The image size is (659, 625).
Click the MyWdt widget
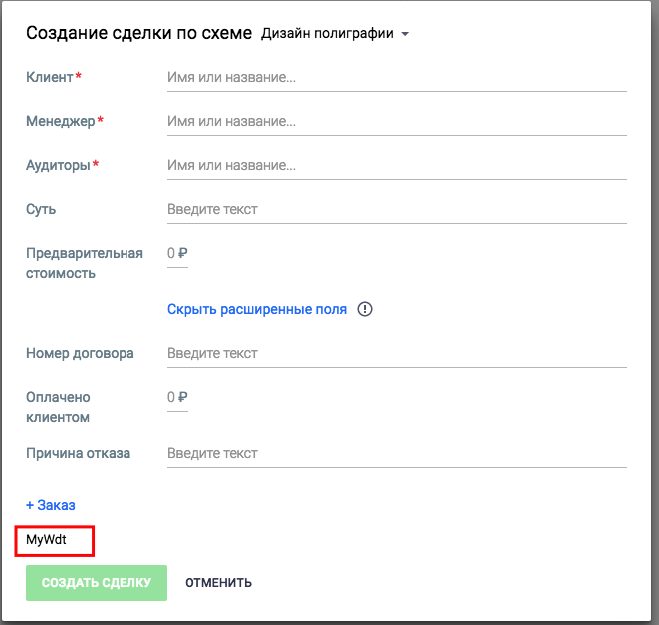55,541
